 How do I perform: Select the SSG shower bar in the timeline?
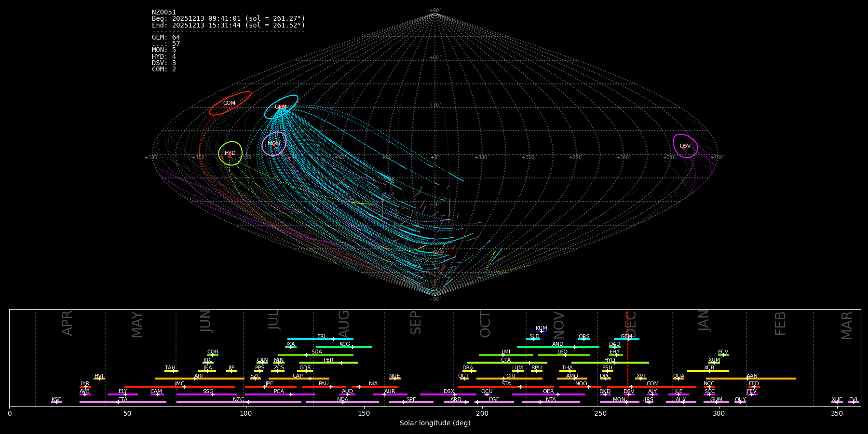pyautogui.click(x=206, y=394)
